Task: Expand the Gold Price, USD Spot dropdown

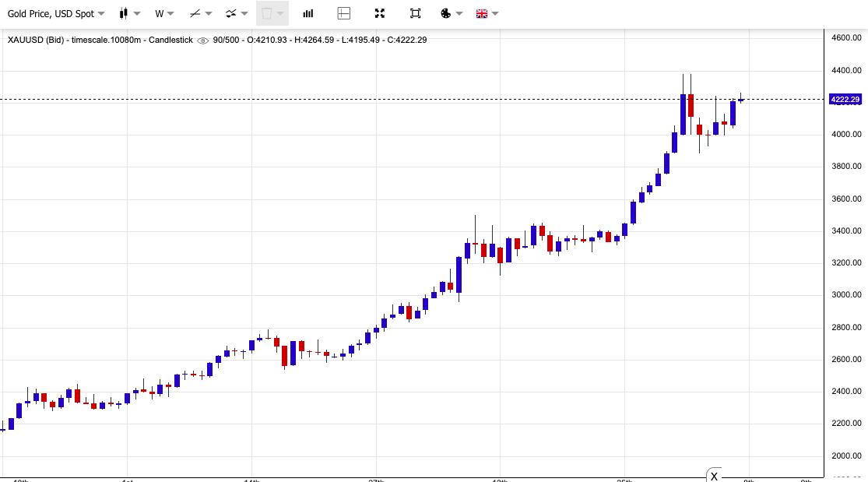Action: tap(56, 13)
